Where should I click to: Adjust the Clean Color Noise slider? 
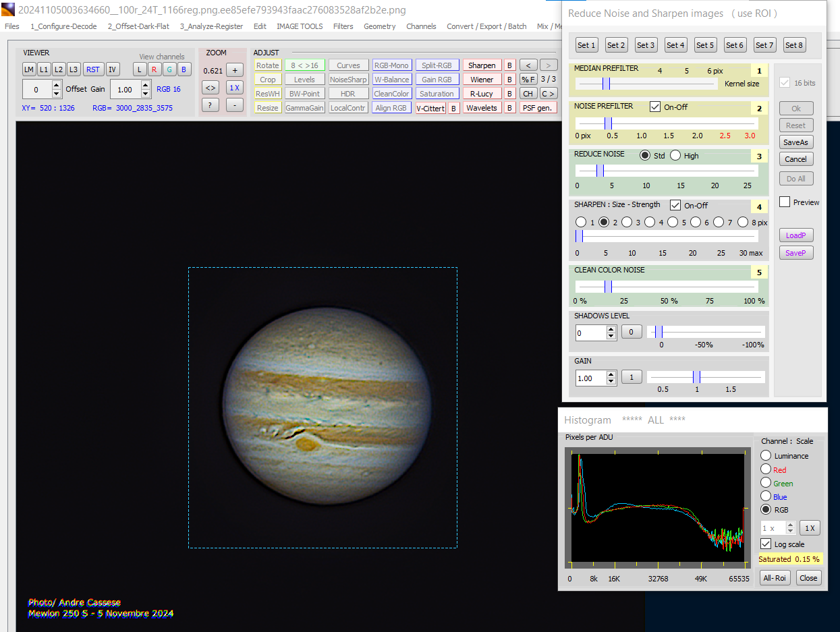click(607, 286)
